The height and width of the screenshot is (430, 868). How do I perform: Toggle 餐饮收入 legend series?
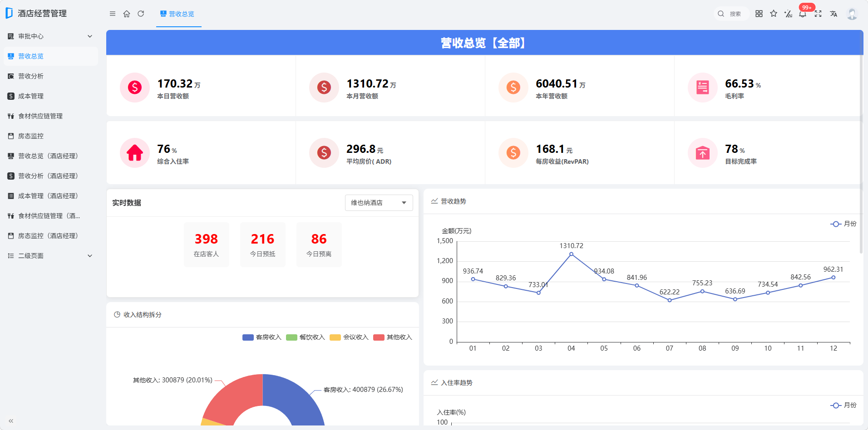[x=306, y=337]
